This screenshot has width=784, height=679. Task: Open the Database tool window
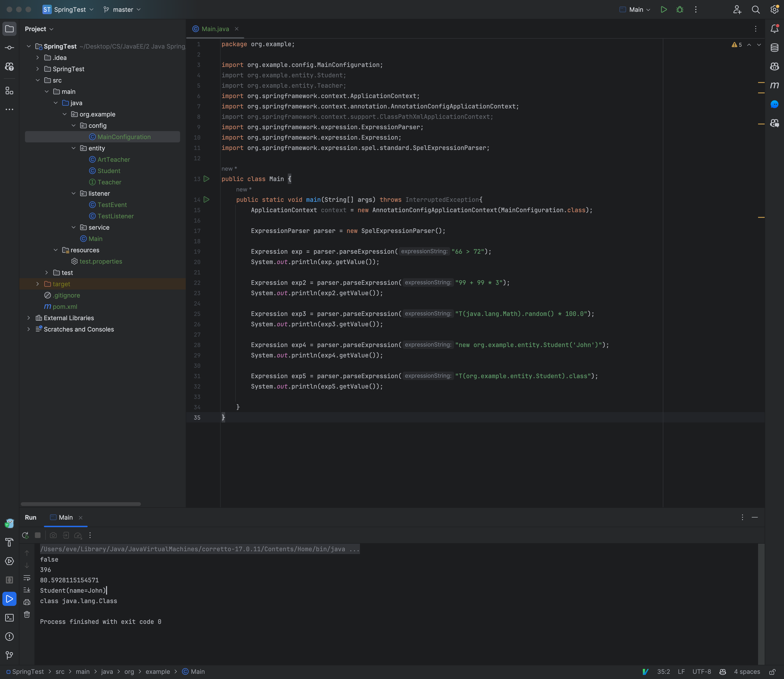coord(775,48)
